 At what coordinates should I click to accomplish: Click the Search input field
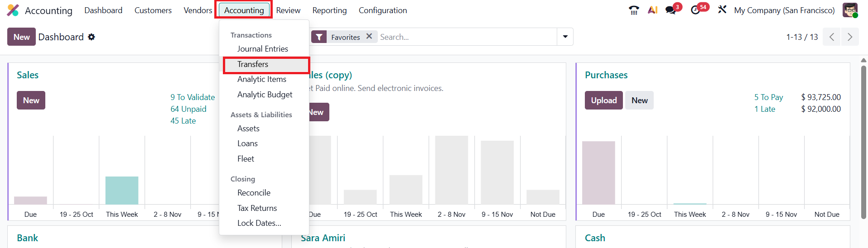[467, 37]
